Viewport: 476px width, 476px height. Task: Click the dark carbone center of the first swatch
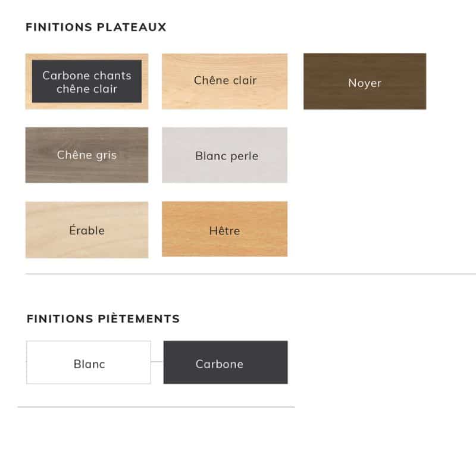click(87, 82)
